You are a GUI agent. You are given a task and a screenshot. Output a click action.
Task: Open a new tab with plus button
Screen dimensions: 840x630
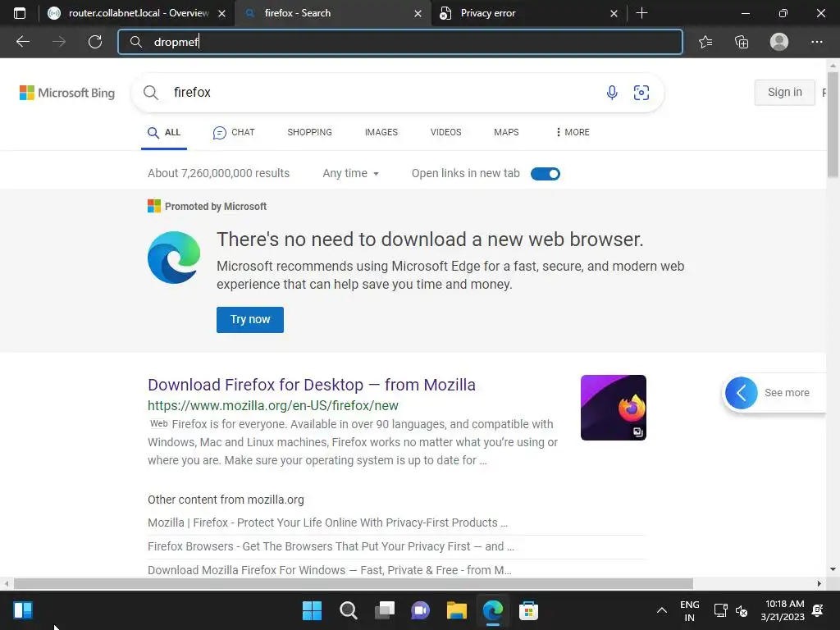tap(641, 13)
